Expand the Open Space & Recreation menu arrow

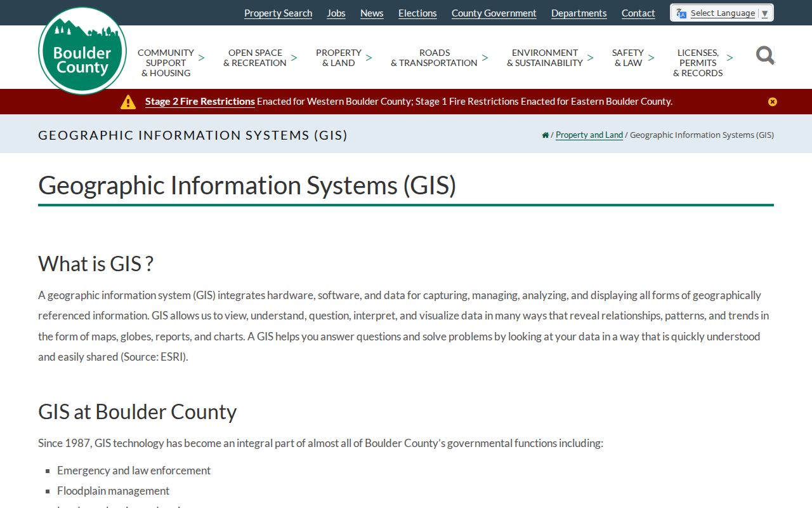coord(294,58)
